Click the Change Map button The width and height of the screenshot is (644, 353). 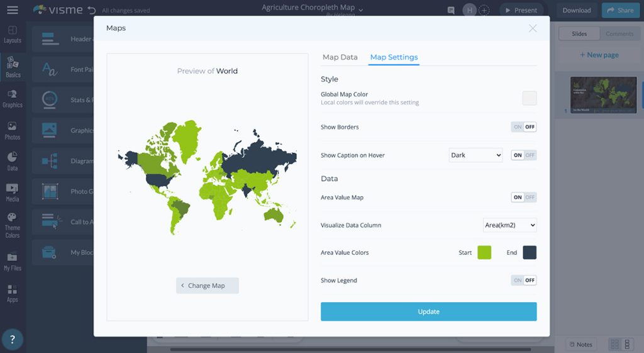pos(207,286)
